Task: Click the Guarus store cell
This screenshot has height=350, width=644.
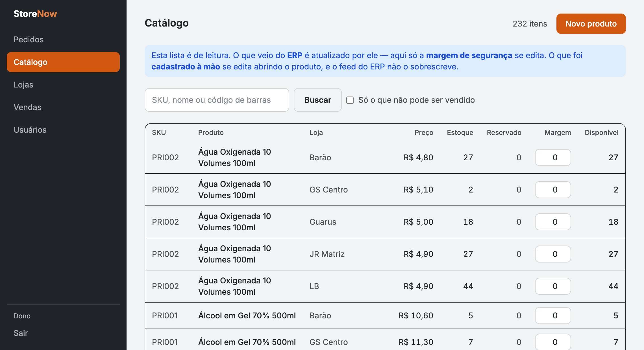Action: point(323,222)
